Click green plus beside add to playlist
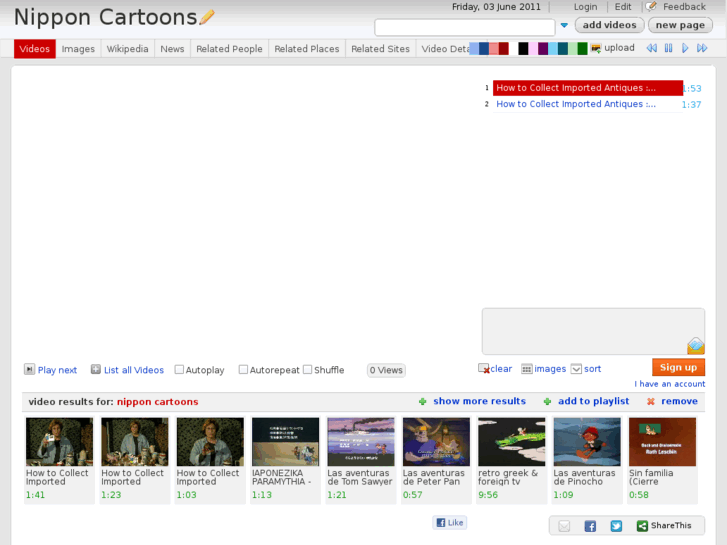The height and width of the screenshot is (545, 727). (547, 402)
